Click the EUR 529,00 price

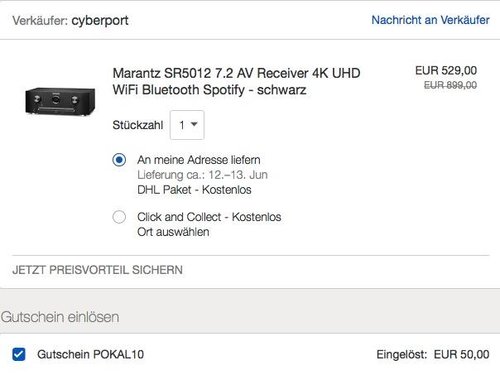[446, 70]
